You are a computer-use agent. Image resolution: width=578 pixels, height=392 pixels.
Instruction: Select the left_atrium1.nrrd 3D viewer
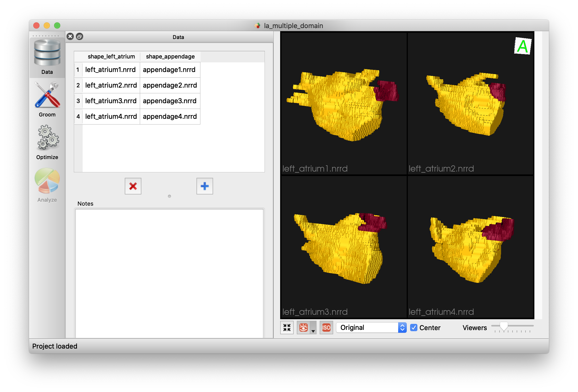pos(344,103)
